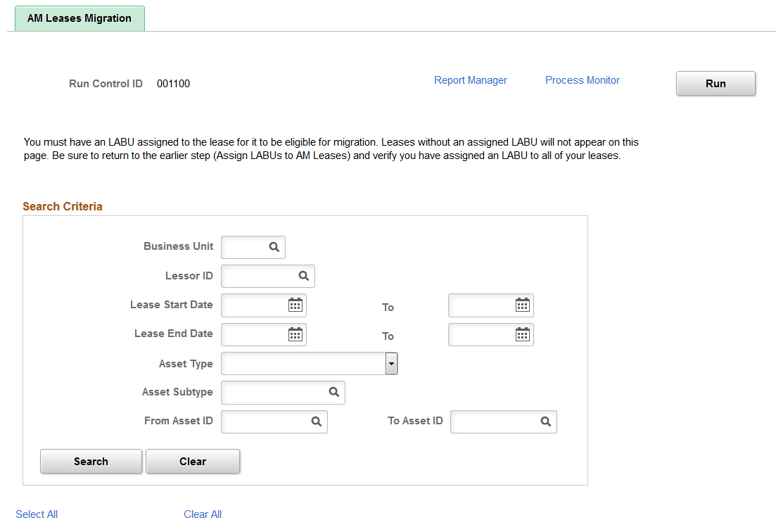Open Report Manager
The width and height of the screenshot is (776, 532).
470,80
